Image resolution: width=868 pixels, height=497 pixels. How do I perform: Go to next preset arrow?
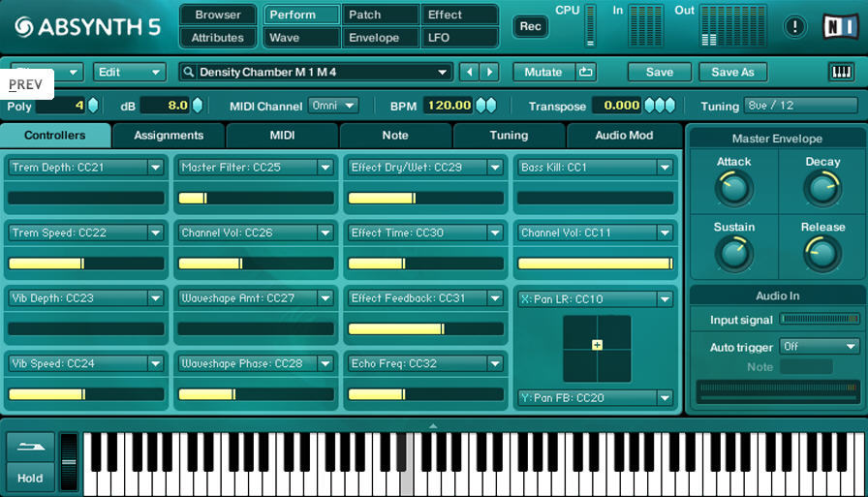[x=489, y=72]
